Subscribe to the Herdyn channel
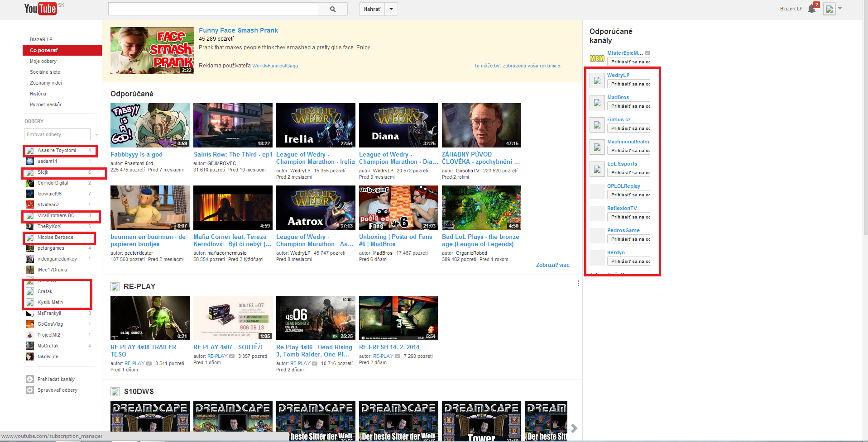This screenshot has height=442, width=868. tap(629, 261)
